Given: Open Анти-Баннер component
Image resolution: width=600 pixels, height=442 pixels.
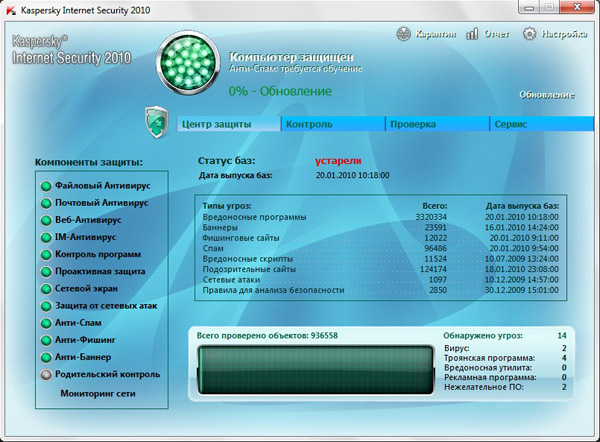Looking at the screenshot, I should tap(83, 357).
